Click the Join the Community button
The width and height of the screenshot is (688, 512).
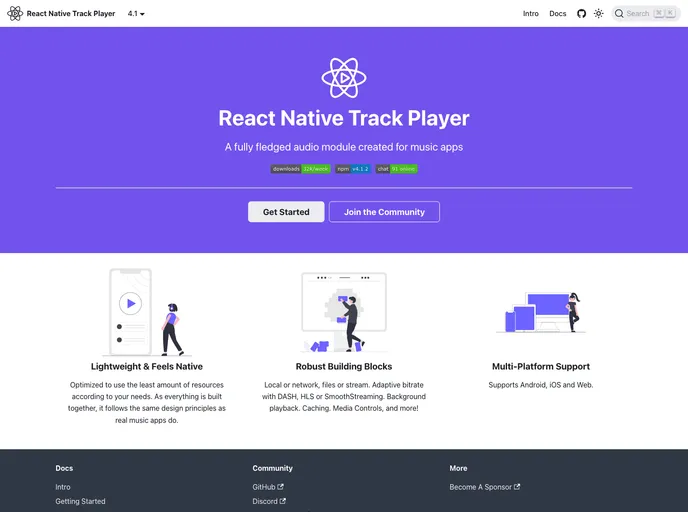pyautogui.click(x=384, y=212)
